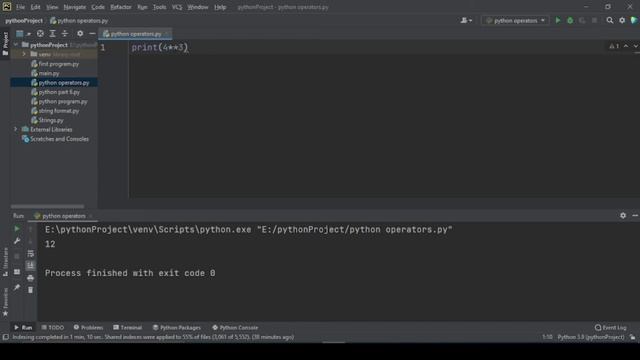Click stop square icon in Run panel
This screenshot has height=360, width=640.
tap(17, 256)
